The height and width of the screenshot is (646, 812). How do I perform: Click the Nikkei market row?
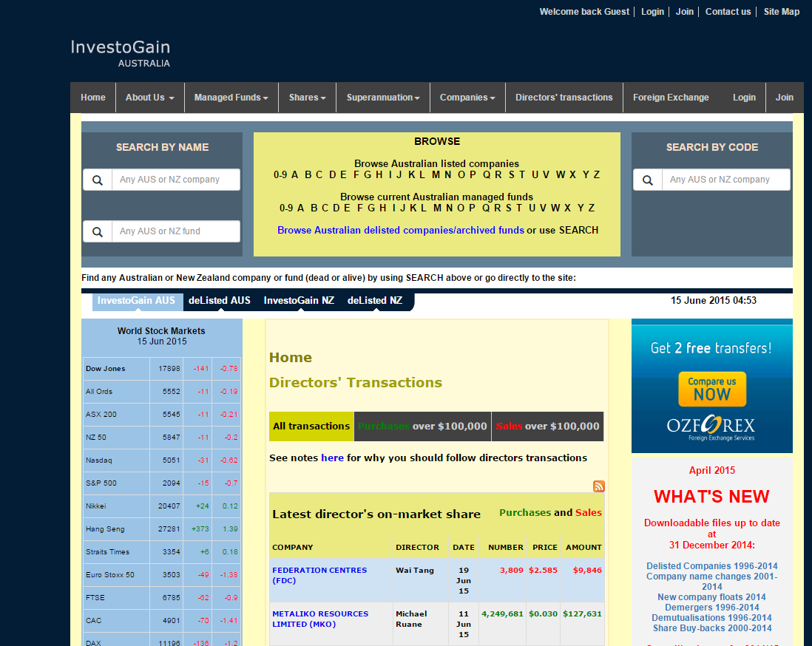pyautogui.click(x=161, y=506)
